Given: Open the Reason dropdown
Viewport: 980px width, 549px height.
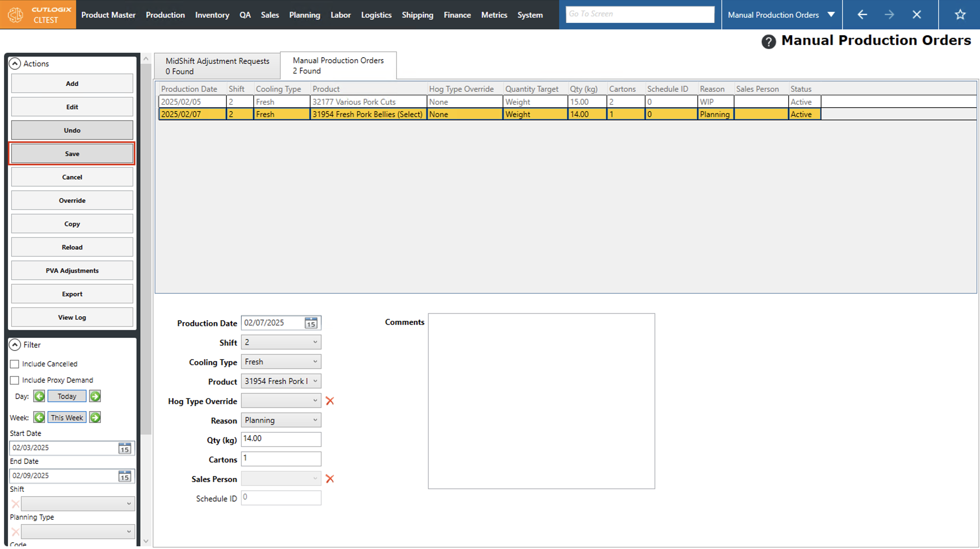Looking at the screenshot, I should [281, 420].
